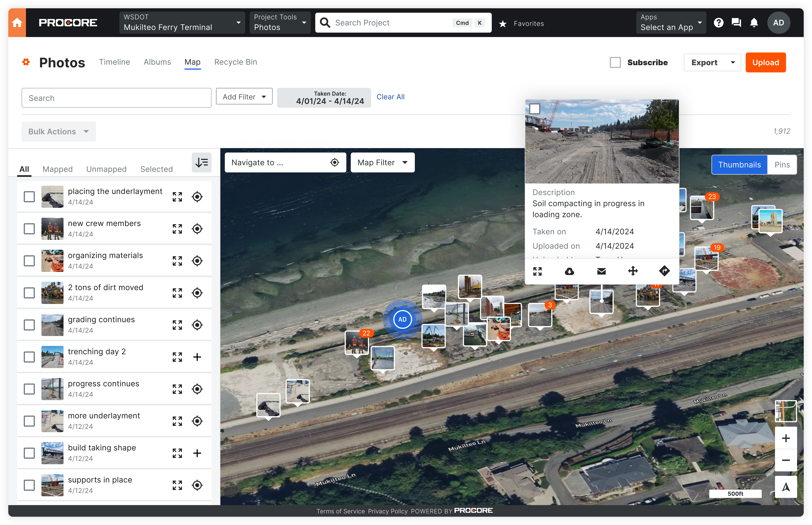Click the directions icon in photo popup
Viewport: 812px width, 525px height.
(664, 271)
